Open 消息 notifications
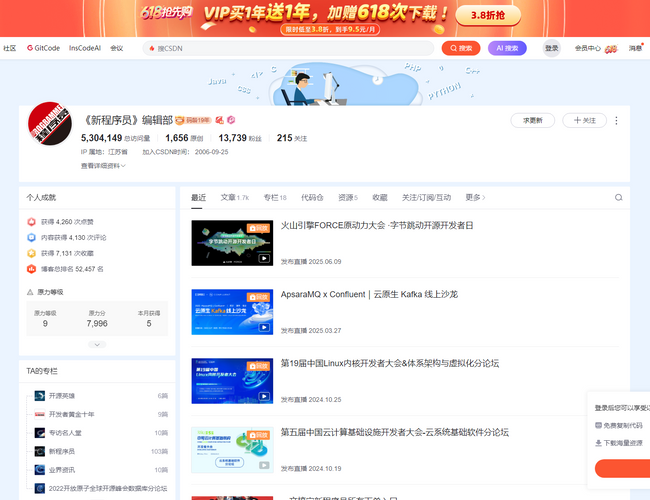Screen dimensions: 650x500 635,48
